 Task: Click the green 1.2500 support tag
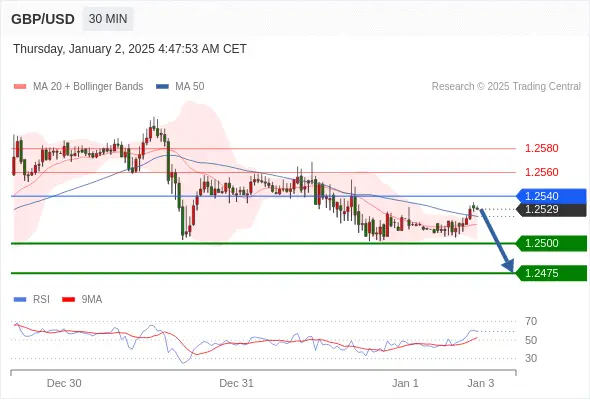coord(551,243)
